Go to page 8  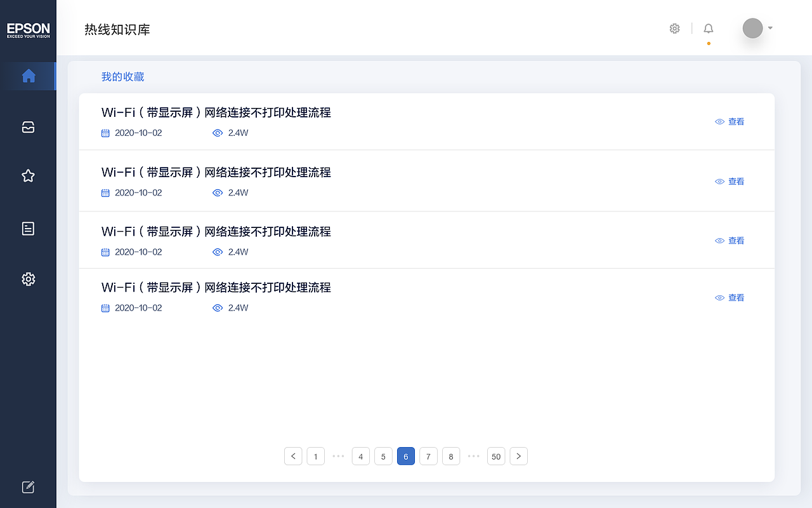[451, 456]
